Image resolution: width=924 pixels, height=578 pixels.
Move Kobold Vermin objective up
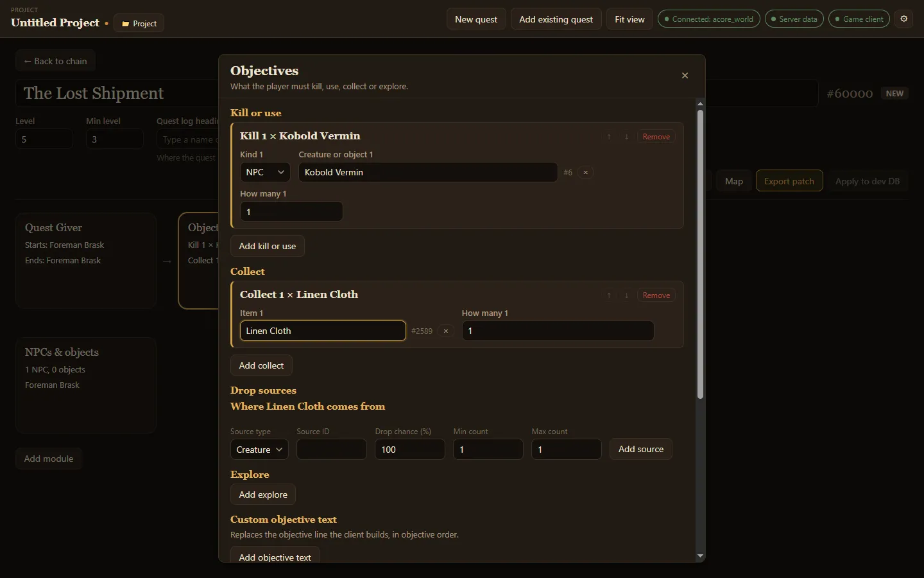coord(609,137)
